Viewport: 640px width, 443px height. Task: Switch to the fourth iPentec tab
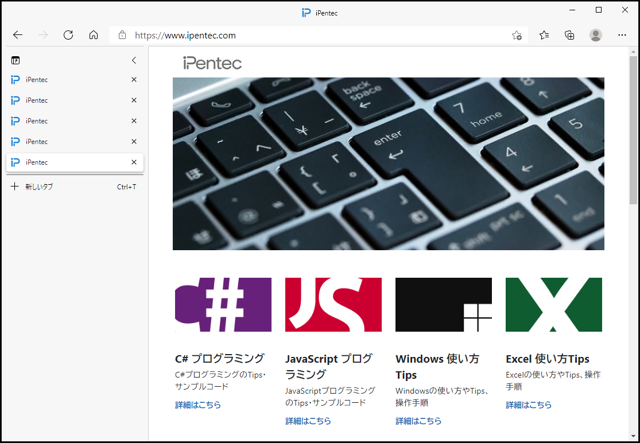pos(75,142)
